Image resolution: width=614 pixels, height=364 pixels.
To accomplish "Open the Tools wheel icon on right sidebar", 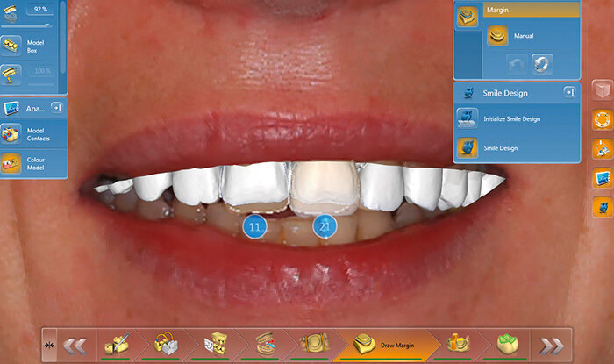I will click(x=603, y=120).
